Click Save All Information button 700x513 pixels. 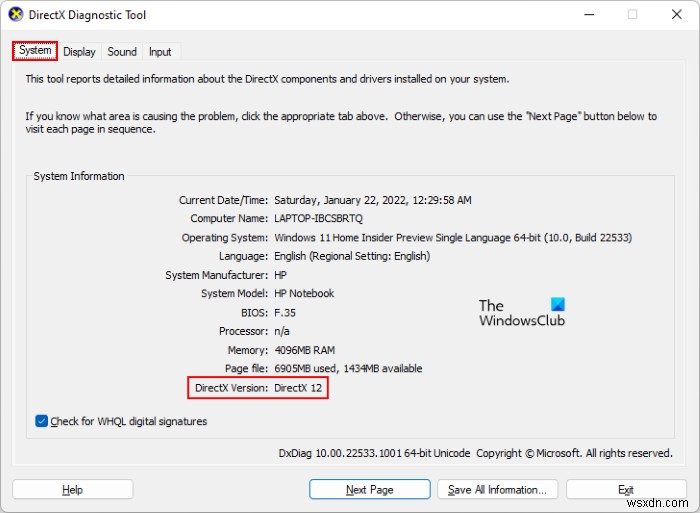(x=497, y=489)
